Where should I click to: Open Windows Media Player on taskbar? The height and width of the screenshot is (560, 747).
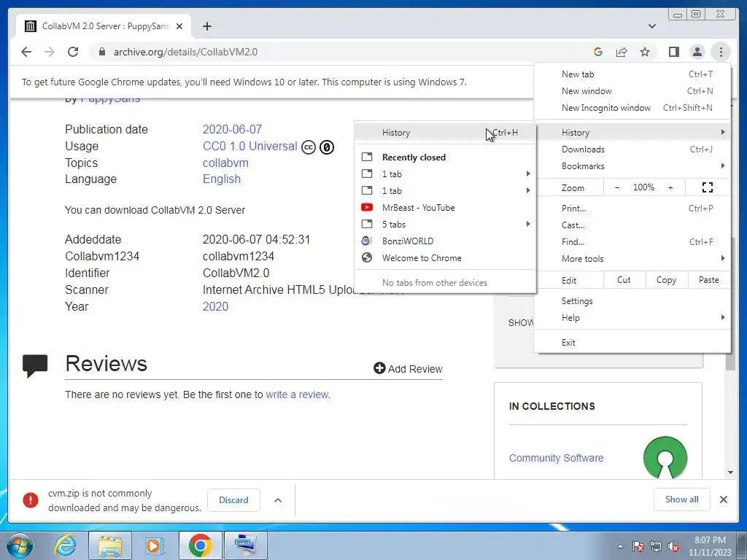[x=154, y=545]
